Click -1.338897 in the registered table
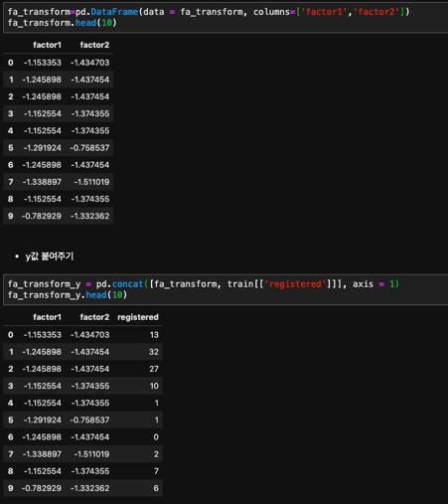Screen dimensions: 448x504 click(x=42, y=454)
